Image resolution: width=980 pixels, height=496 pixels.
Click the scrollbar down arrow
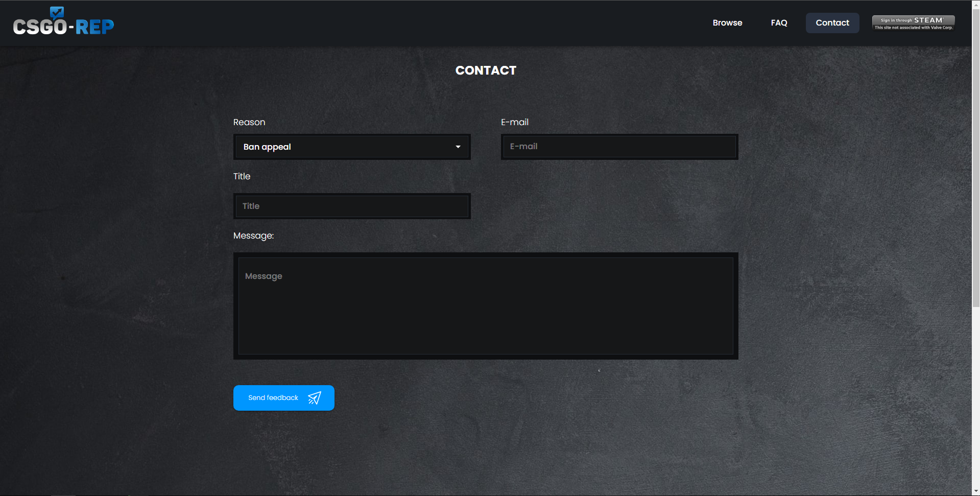tap(975, 491)
